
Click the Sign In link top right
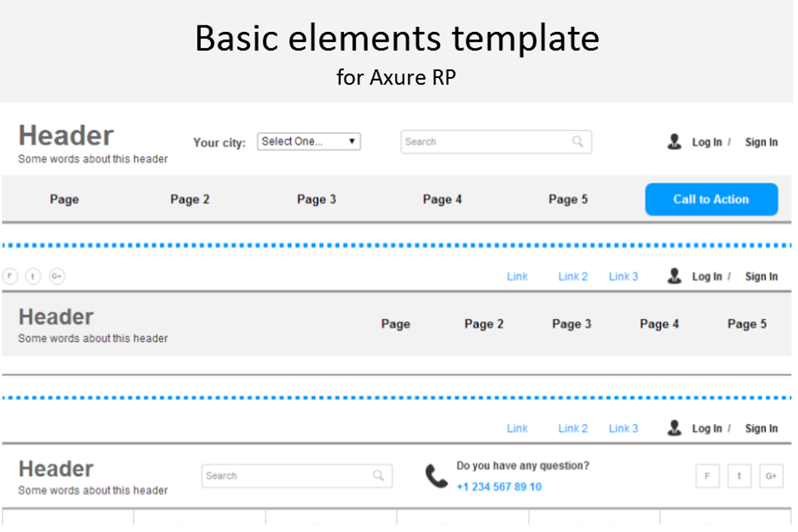761,142
